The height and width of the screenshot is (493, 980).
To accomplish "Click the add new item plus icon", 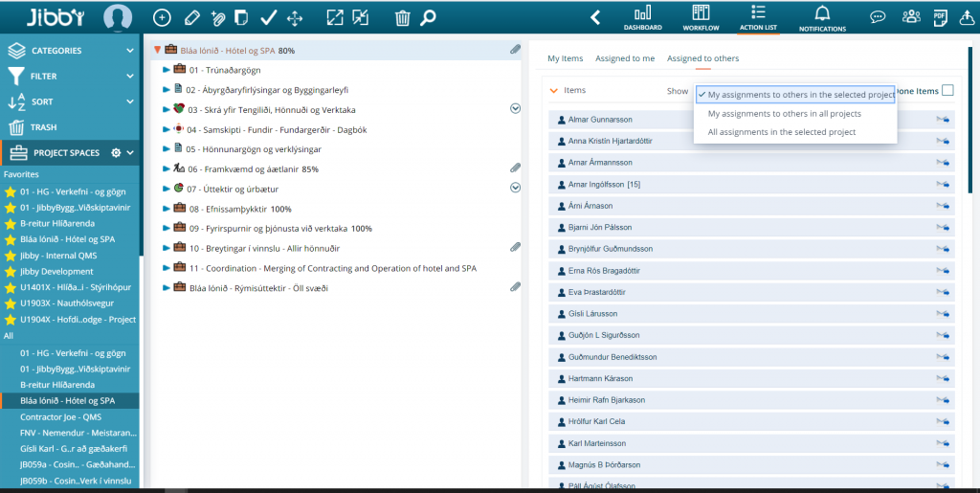I will tap(162, 18).
